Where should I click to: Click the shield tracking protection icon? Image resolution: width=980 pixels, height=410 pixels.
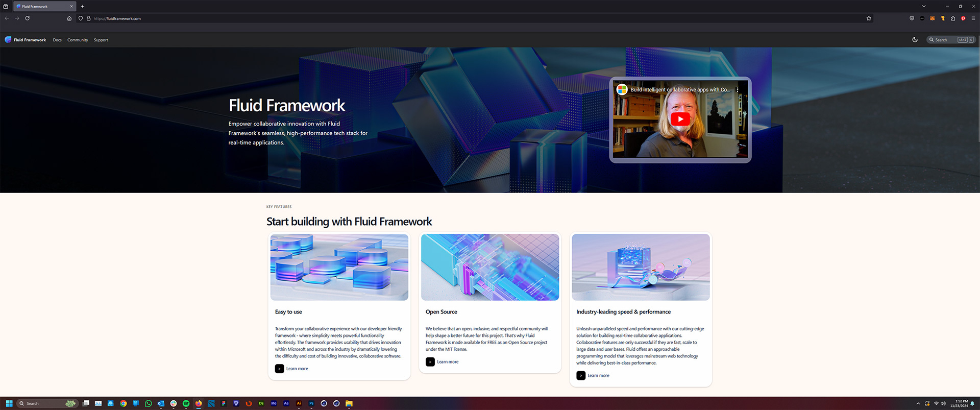[81, 18]
